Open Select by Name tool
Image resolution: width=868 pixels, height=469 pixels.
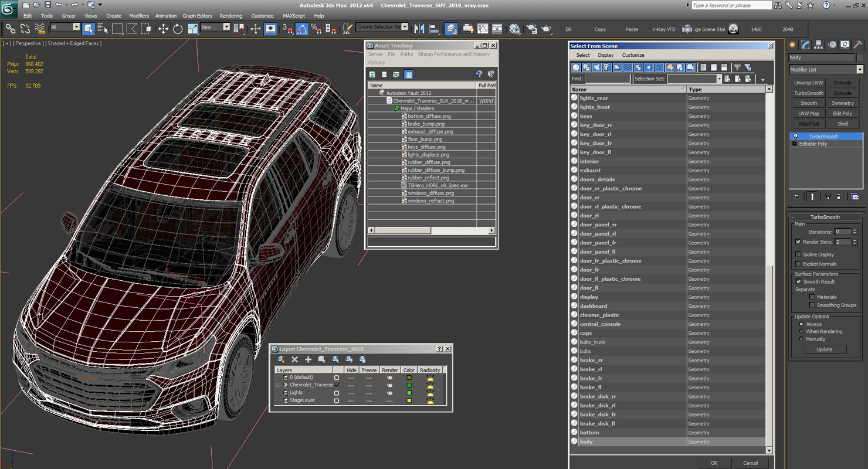pyautogui.click(x=103, y=28)
